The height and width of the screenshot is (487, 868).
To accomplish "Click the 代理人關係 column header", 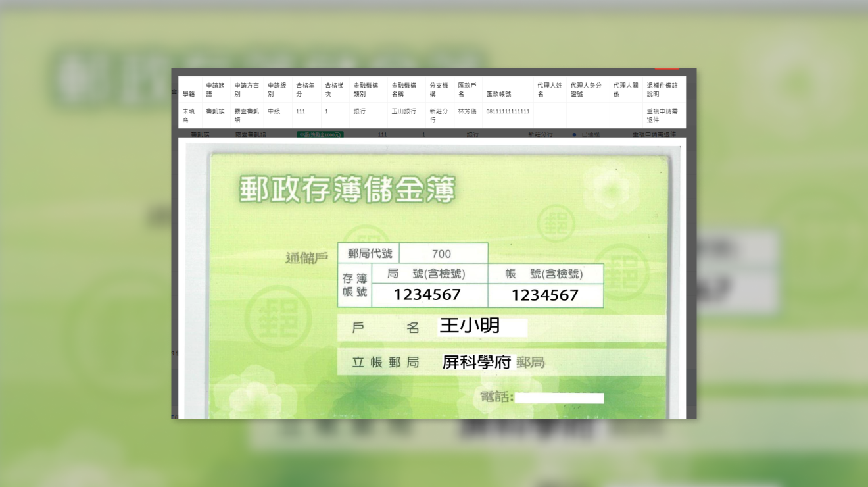I will 626,90.
